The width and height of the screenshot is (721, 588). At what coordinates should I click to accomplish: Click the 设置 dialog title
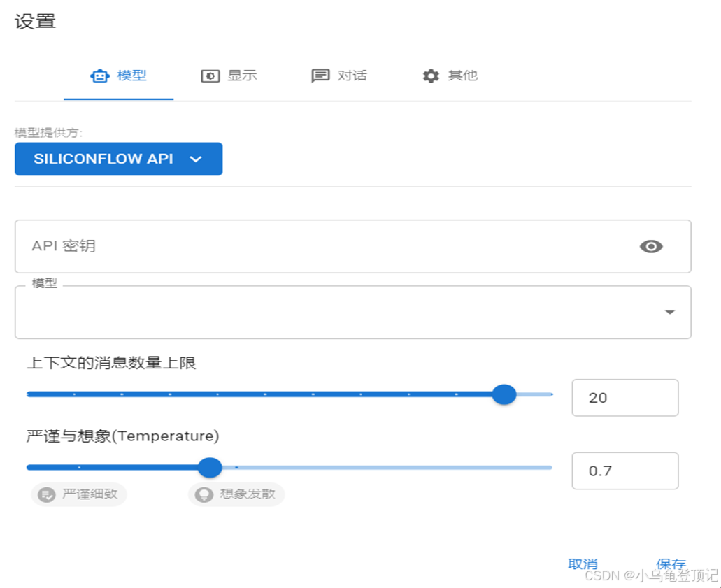(x=36, y=21)
